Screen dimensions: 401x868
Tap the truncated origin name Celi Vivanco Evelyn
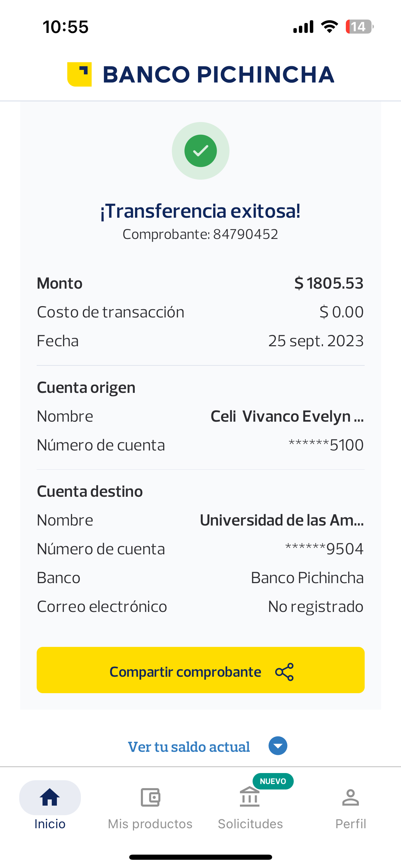(x=287, y=417)
